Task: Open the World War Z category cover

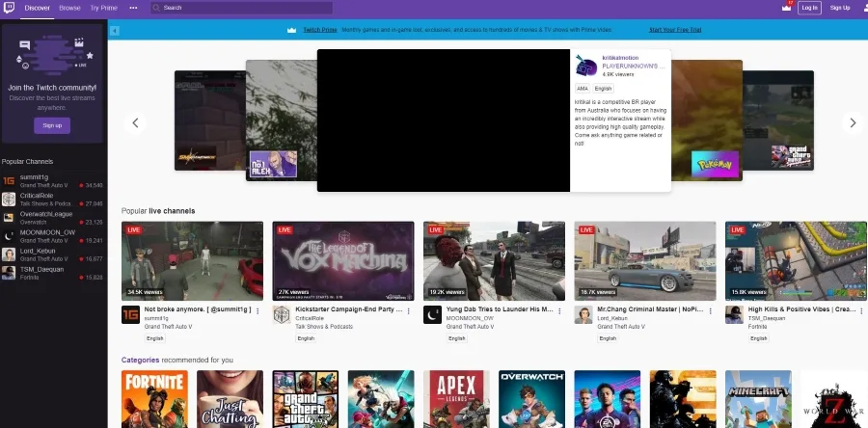Action: tap(833, 399)
